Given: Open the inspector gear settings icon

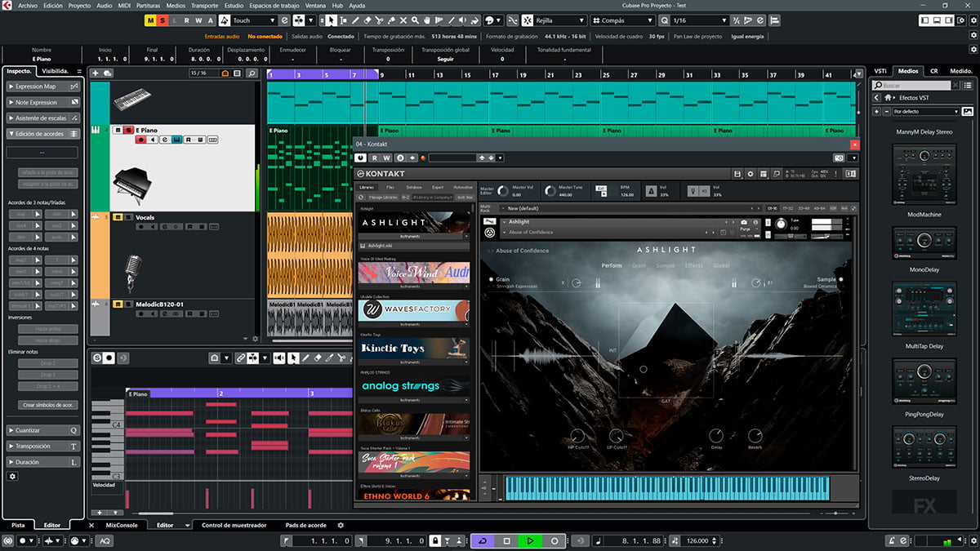Looking at the screenshot, I should [x=12, y=476].
